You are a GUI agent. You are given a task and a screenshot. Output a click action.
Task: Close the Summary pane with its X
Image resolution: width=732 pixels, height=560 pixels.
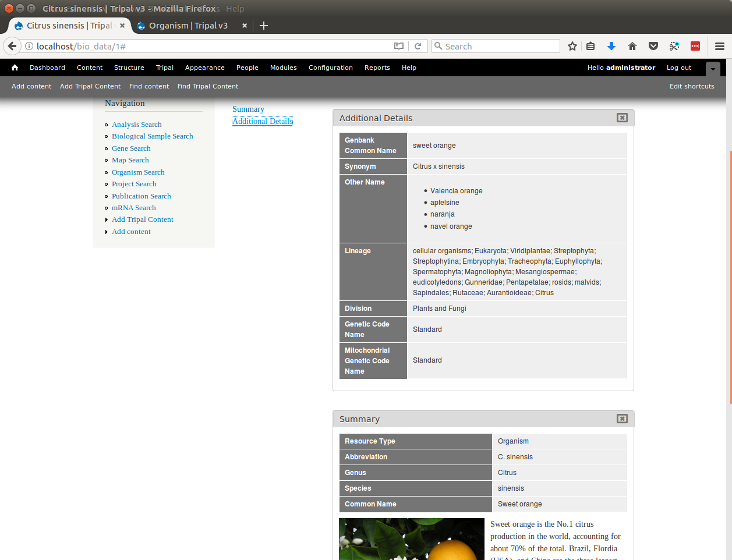(x=622, y=419)
